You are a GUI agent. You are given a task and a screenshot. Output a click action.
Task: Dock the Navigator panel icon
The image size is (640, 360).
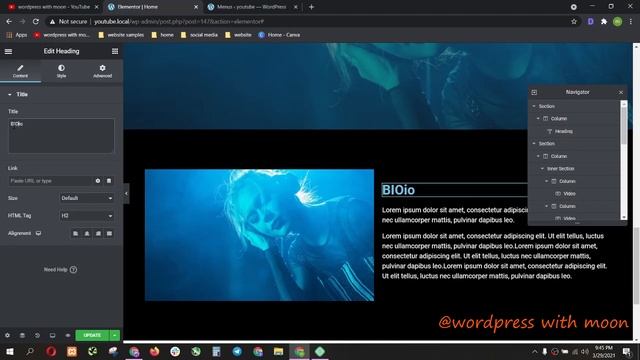pyautogui.click(x=534, y=93)
